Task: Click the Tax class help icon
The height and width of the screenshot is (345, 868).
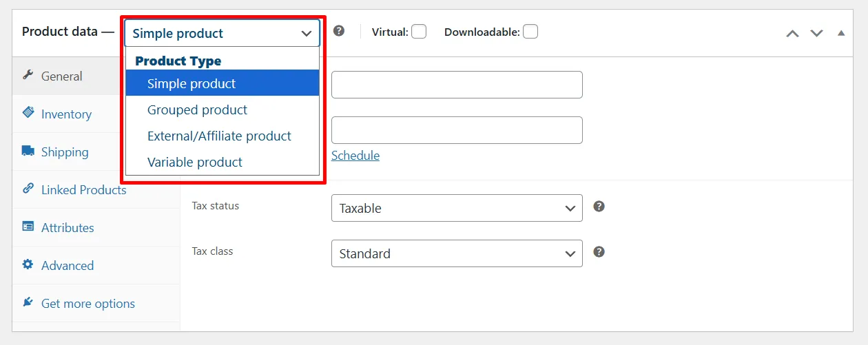Action: point(599,251)
